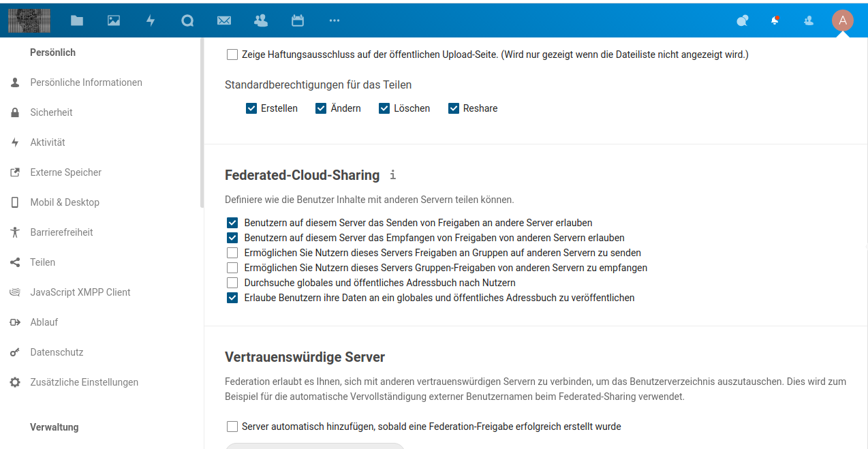Enable 'Durchsuche globales und öffentliches Adressbuch' checkbox
The image size is (868, 449).
point(232,283)
